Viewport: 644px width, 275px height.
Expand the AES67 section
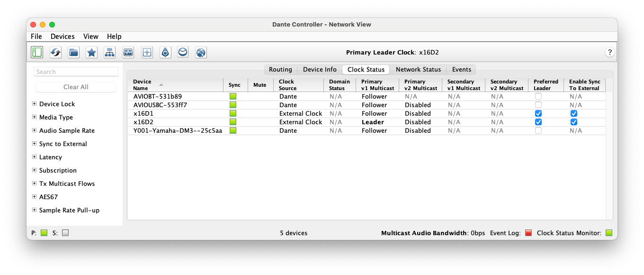pyautogui.click(x=33, y=197)
